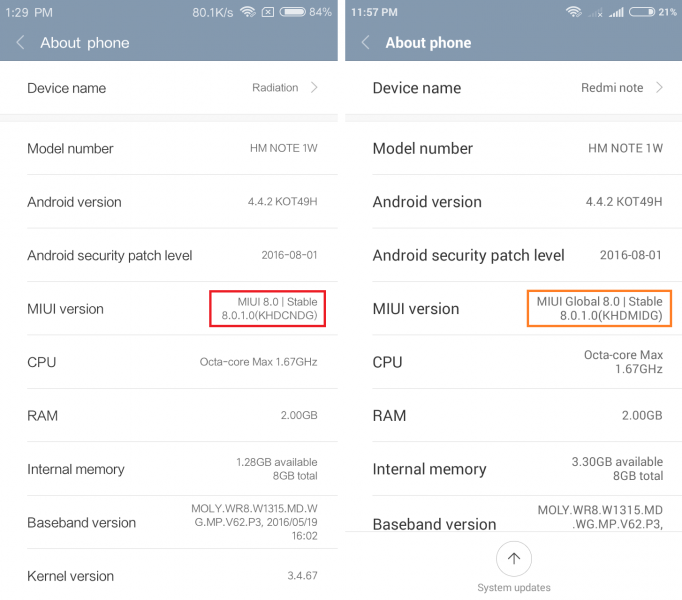
Task: Click the Wi-Fi icon beside 80.1K/s
Action: [247, 12]
